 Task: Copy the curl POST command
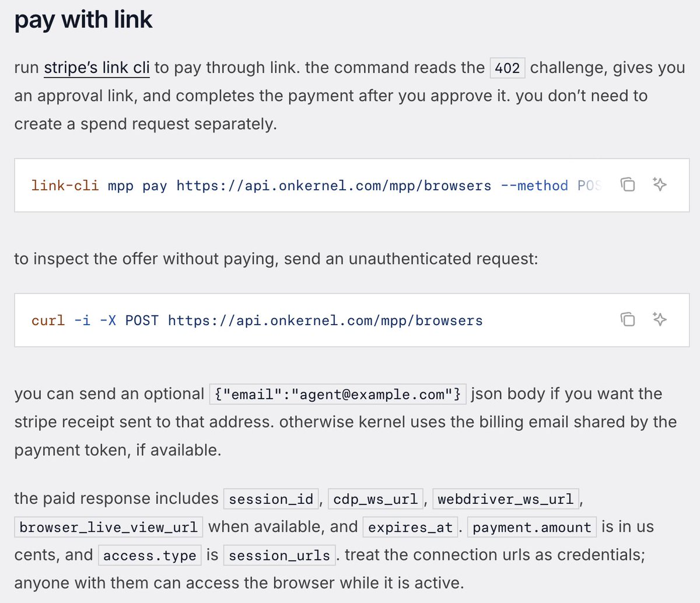[628, 319]
